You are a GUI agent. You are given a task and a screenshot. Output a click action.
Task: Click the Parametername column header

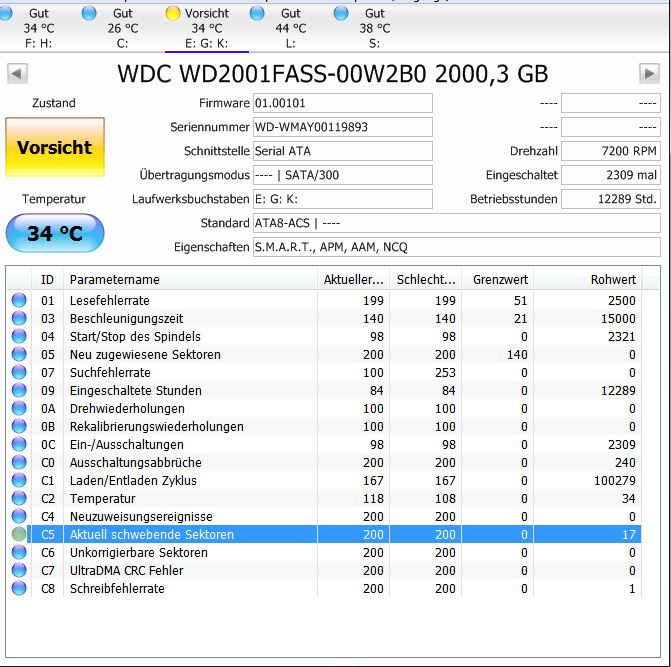190,279
